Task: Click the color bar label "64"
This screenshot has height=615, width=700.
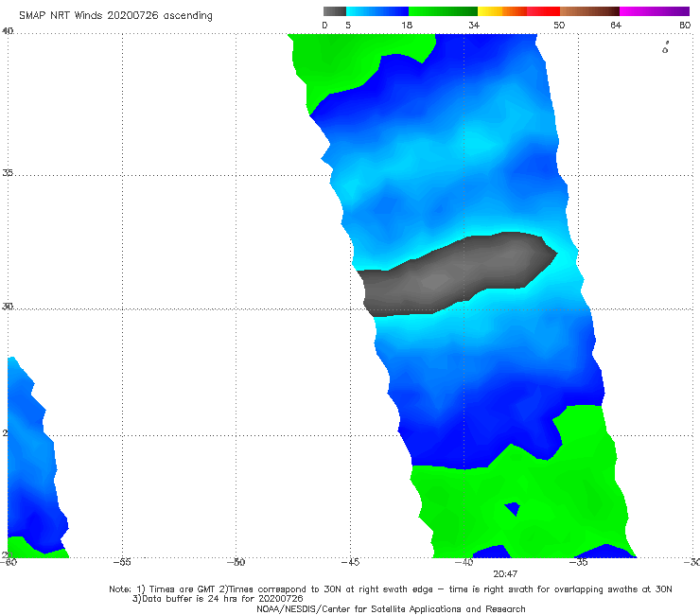Action: 616,25
